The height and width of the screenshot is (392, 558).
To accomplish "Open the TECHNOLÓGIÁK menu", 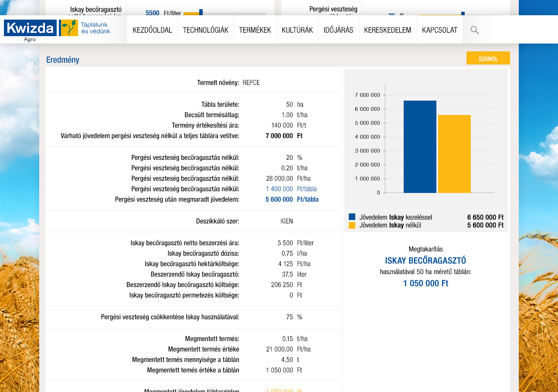I will 206,30.
